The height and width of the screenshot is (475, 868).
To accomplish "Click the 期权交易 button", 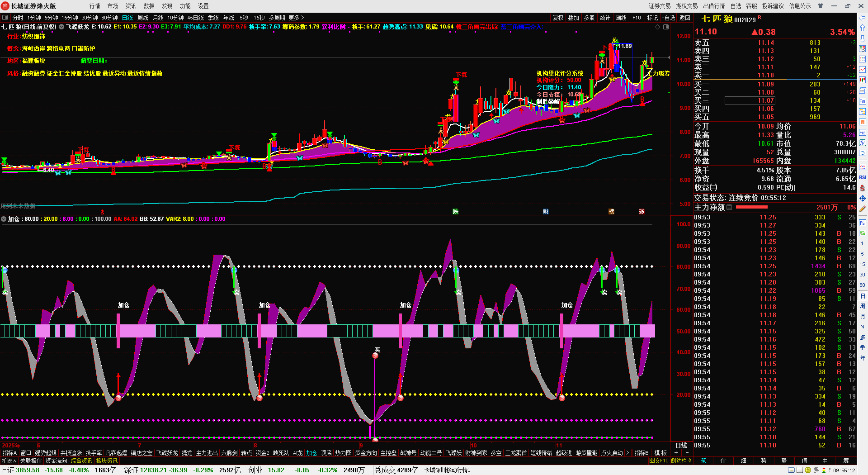I will coord(687,6).
